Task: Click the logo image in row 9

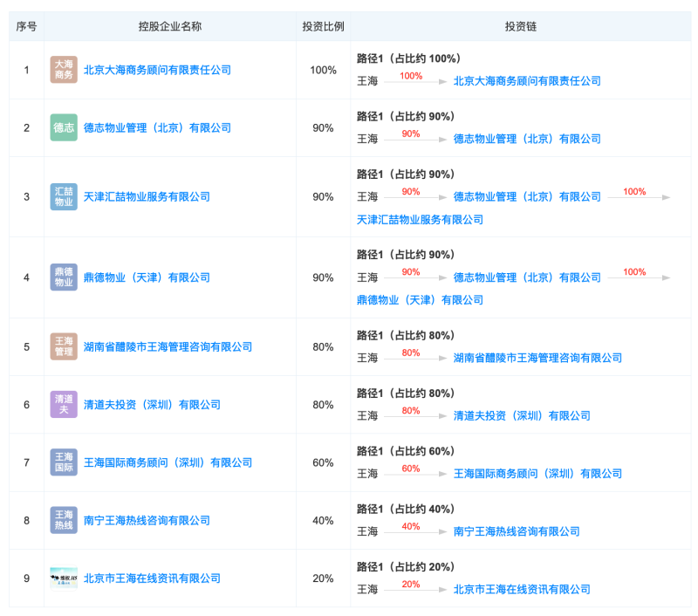Action: point(64,578)
